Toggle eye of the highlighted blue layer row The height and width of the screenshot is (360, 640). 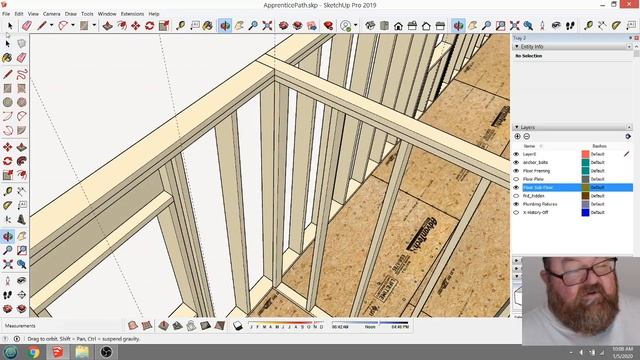point(516,187)
